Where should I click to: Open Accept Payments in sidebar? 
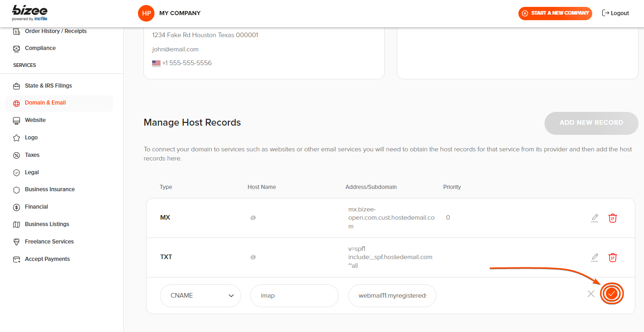[x=47, y=259]
